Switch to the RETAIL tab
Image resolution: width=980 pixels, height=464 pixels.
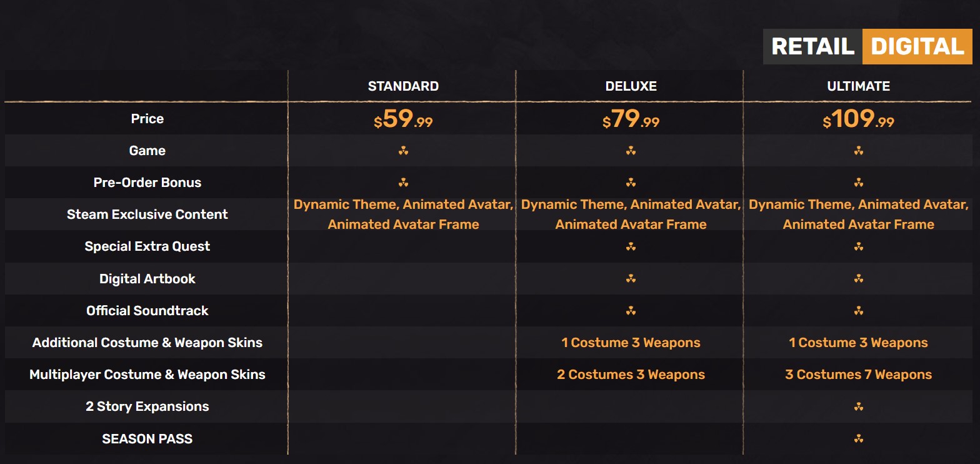point(812,47)
